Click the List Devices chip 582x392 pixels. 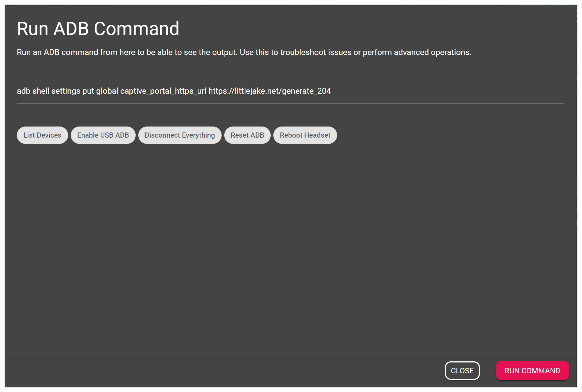click(42, 135)
